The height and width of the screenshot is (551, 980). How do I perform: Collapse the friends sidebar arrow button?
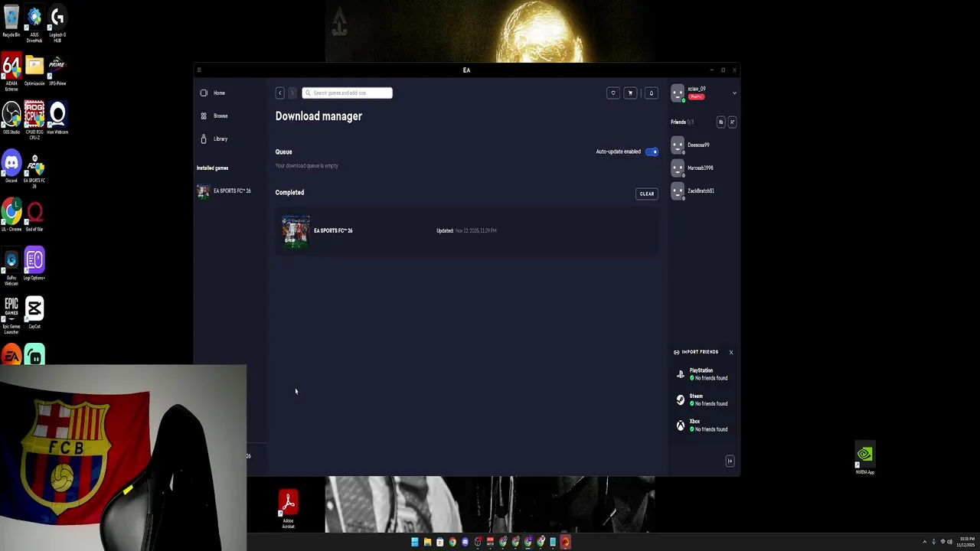(730, 461)
